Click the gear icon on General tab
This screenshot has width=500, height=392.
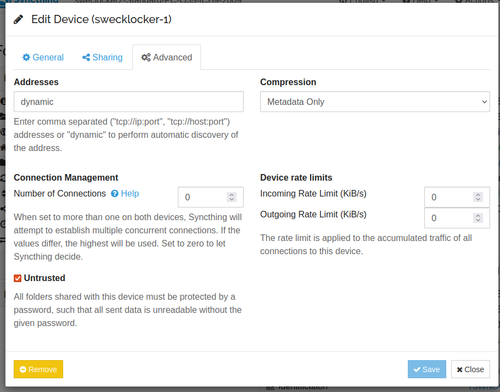pos(26,57)
